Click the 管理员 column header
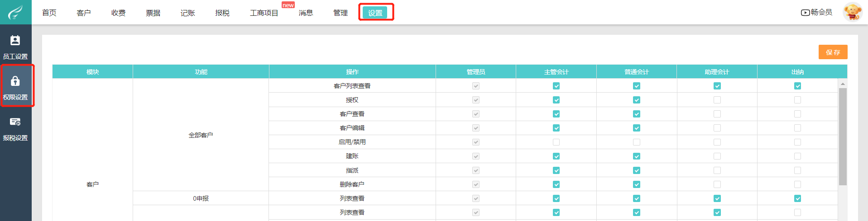The height and width of the screenshot is (221, 868). click(x=476, y=72)
